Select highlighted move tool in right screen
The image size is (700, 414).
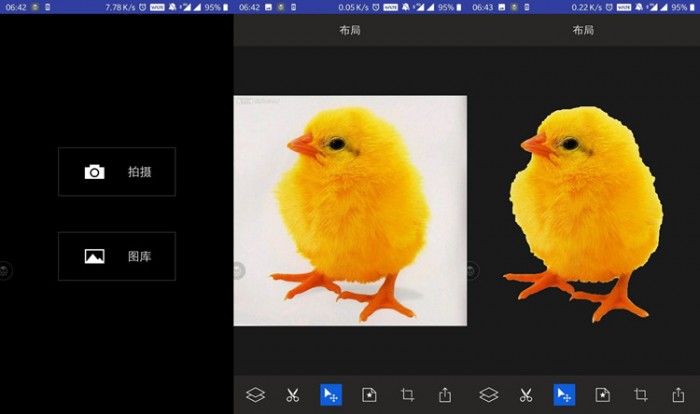click(x=564, y=395)
